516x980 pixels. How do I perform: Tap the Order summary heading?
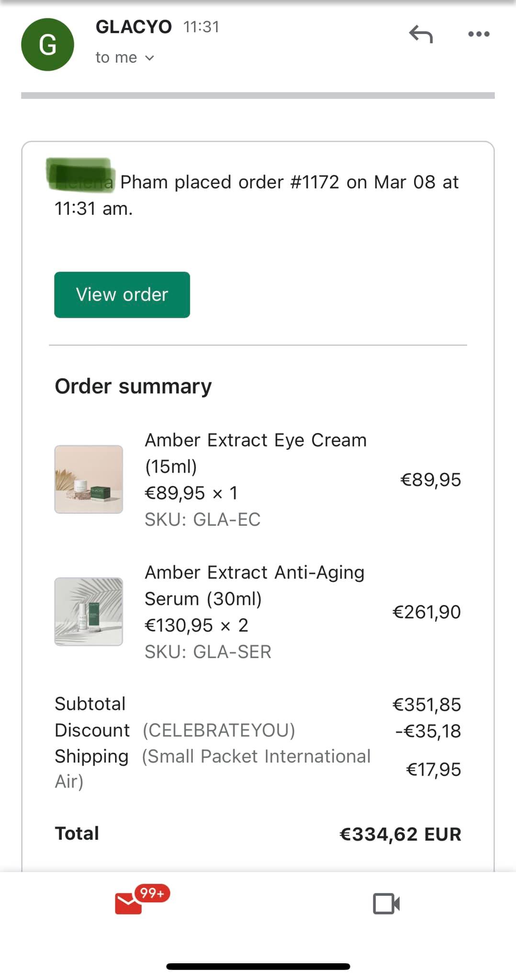(133, 386)
